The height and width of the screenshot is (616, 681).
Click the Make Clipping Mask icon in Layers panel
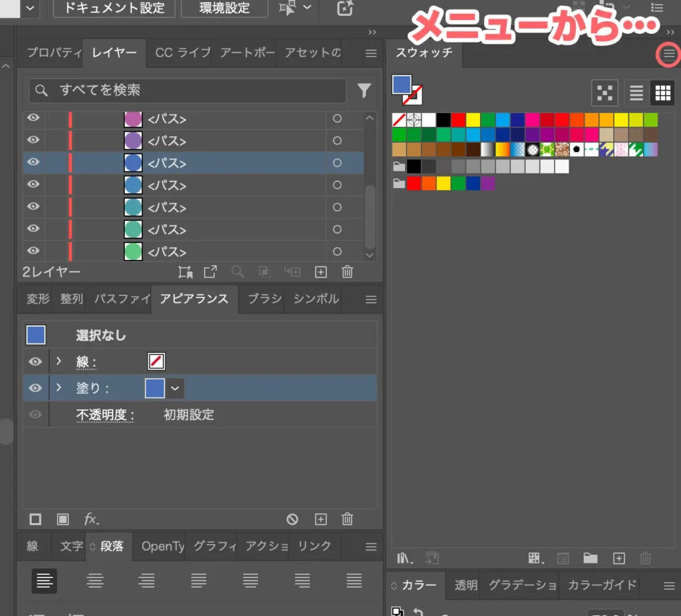[186, 272]
